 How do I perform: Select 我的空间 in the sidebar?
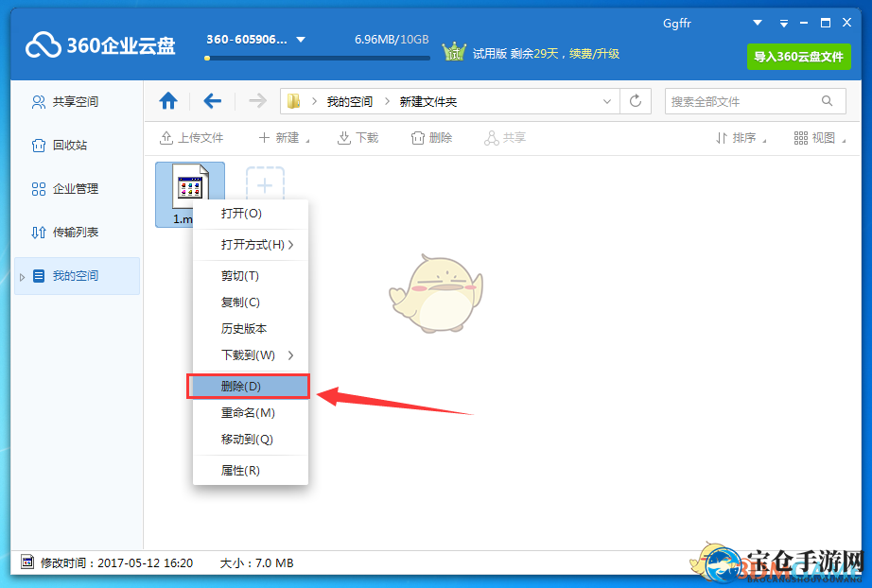[x=77, y=276]
